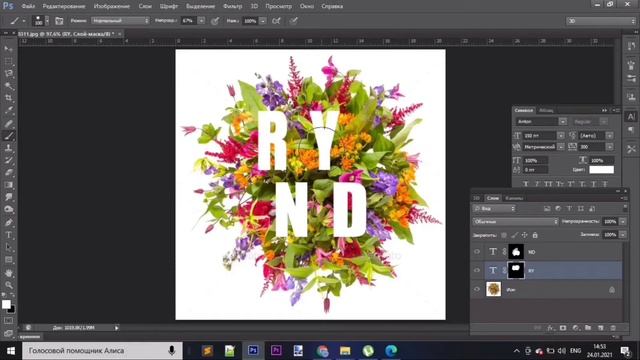
Task: Click the ND layer mask thumbnail
Action: point(516,252)
